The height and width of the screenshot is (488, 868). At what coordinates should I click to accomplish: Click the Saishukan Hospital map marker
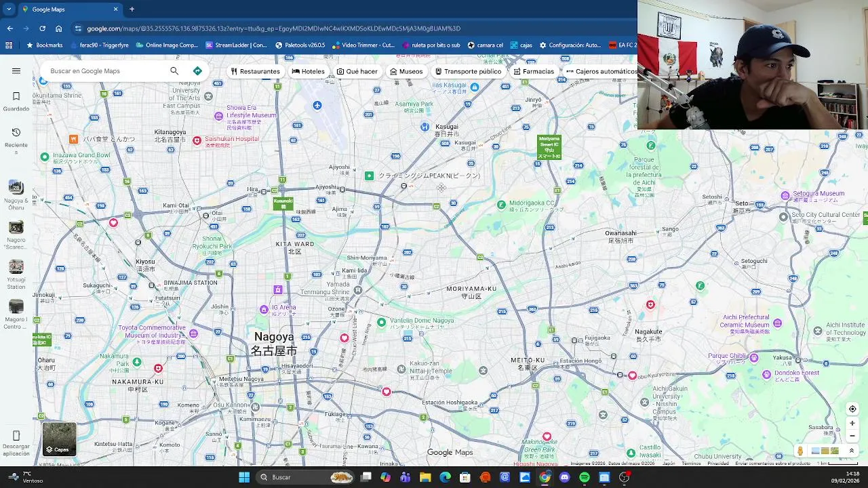197,140
